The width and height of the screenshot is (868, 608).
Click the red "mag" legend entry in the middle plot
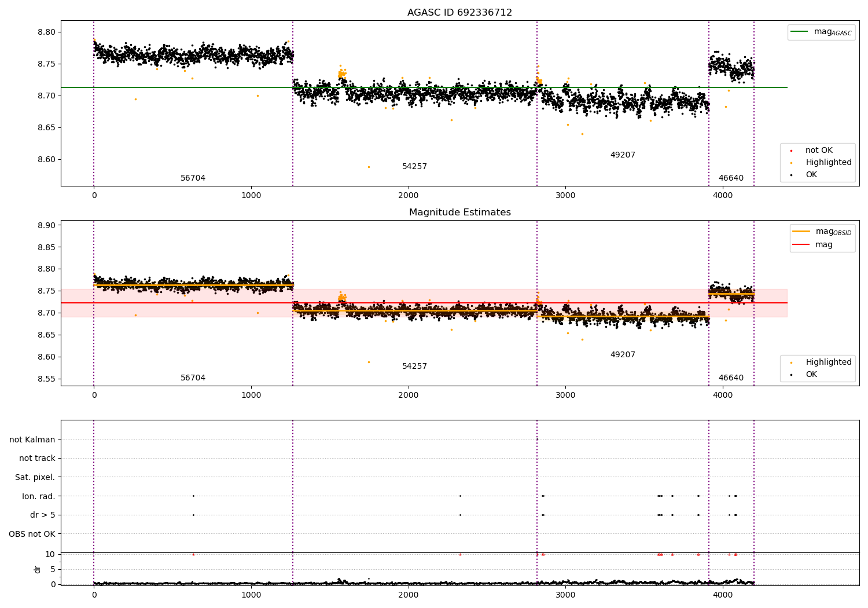click(812, 245)
